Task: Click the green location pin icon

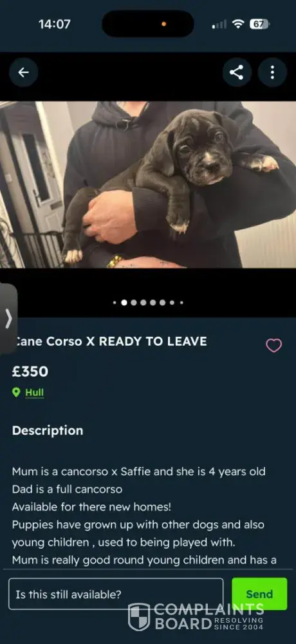Action: 17,393
